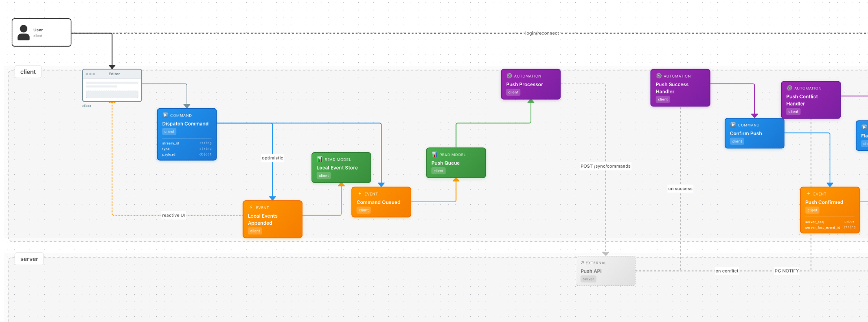Click the User avatar icon
Image resolution: width=868 pixels, height=322 pixels.
(x=23, y=33)
